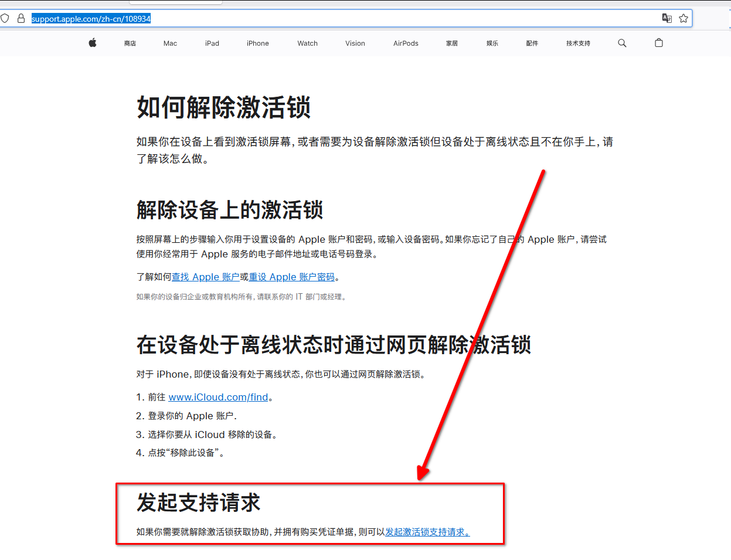Viewport: 731px width, 560px height.
Task: Focus the URL address bar field
Action: pyautogui.click(x=352, y=19)
